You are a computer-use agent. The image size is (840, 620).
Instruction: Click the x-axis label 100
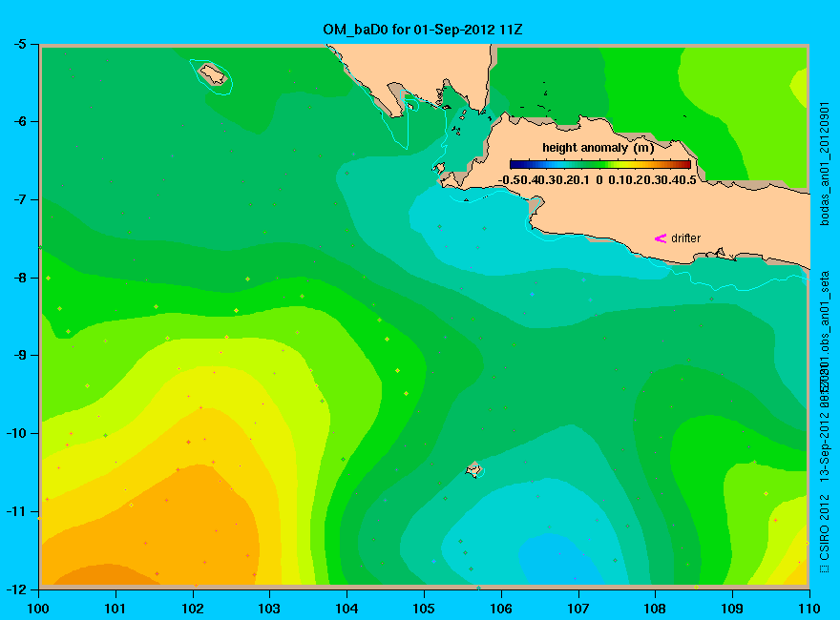pyautogui.click(x=38, y=609)
